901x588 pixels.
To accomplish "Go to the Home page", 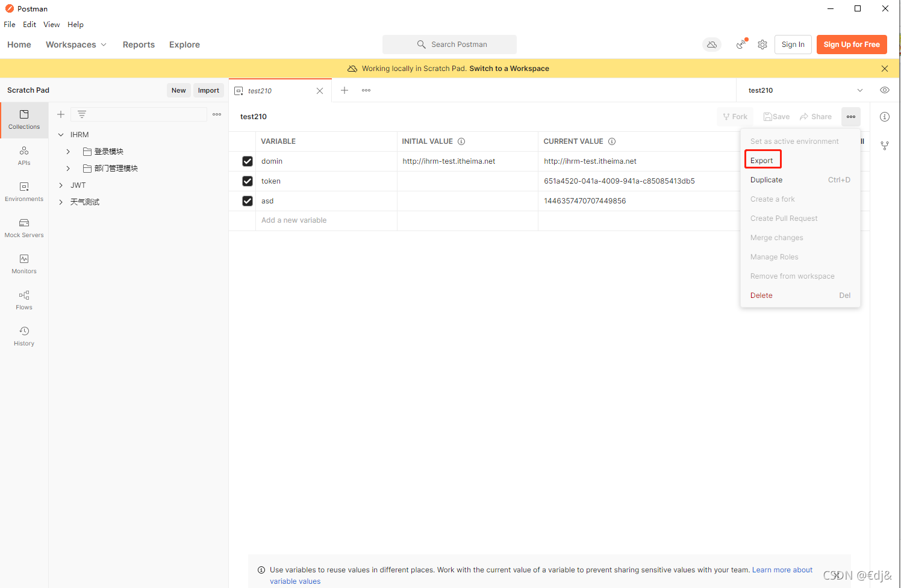I will (x=19, y=45).
